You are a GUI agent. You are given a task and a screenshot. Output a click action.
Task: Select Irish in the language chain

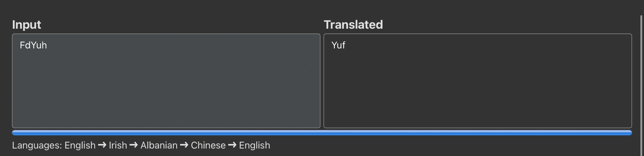pyautogui.click(x=118, y=145)
